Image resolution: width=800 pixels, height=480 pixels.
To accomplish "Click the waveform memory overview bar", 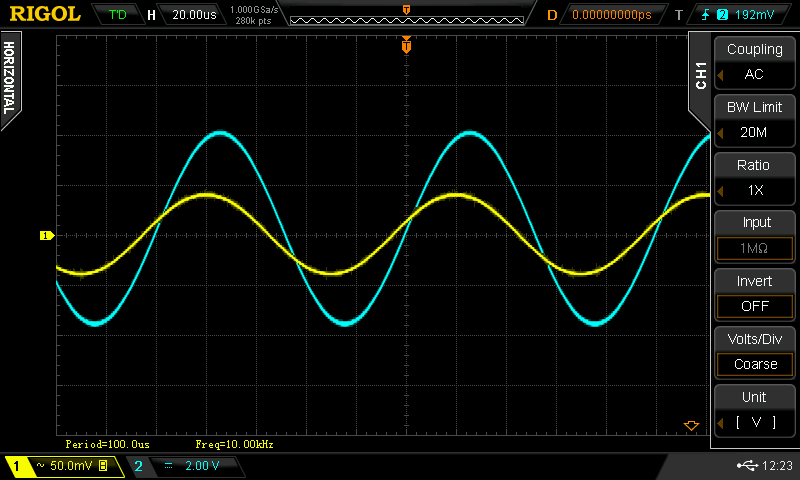I will point(406,15).
